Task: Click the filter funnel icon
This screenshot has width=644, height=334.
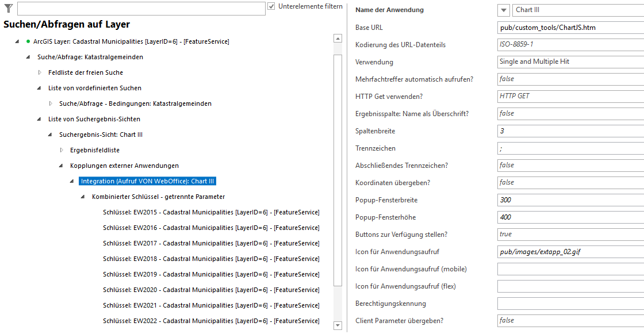Action: pyautogui.click(x=7, y=8)
